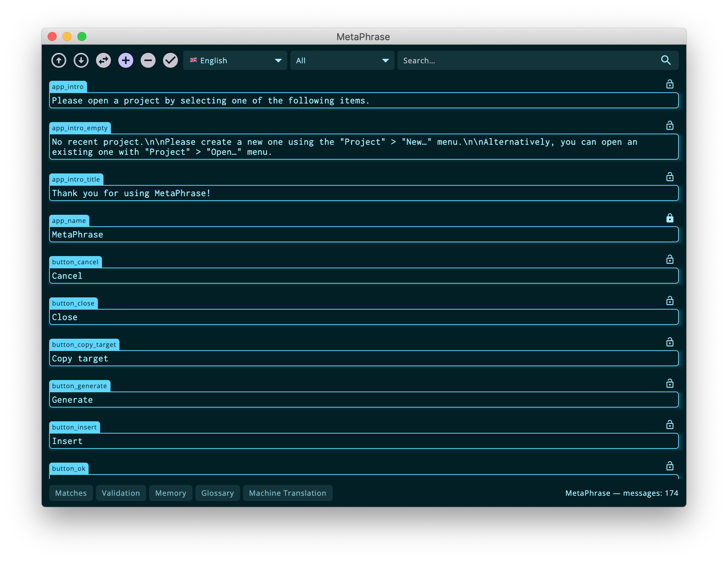
Task: Open the Machine Translation tab
Action: click(x=288, y=493)
